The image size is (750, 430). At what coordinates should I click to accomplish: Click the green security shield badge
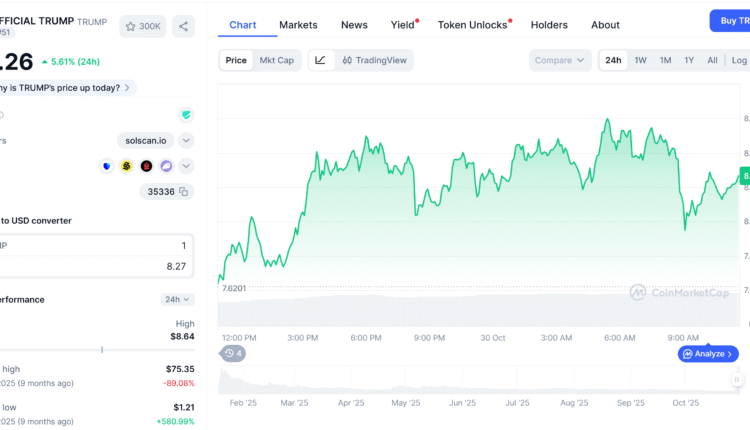[x=186, y=115]
